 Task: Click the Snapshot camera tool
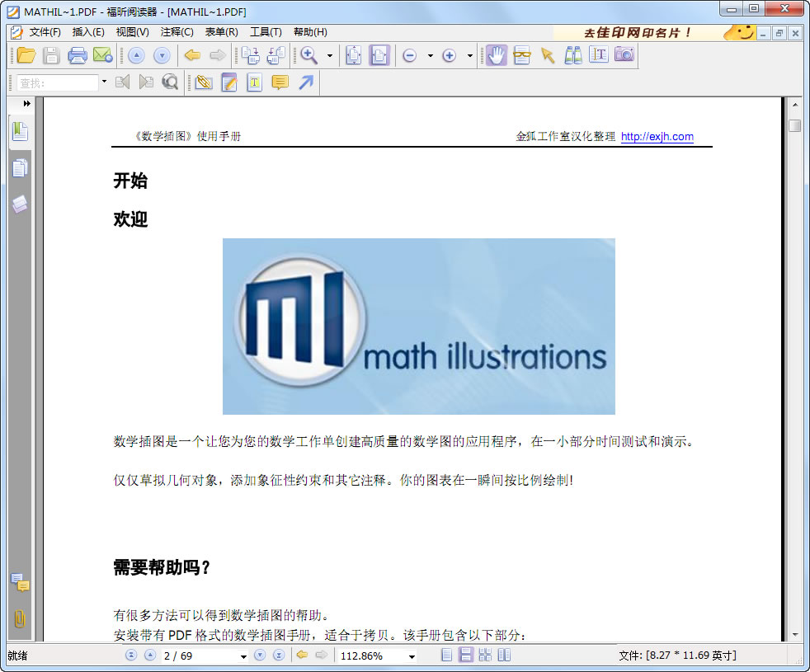pos(624,55)
